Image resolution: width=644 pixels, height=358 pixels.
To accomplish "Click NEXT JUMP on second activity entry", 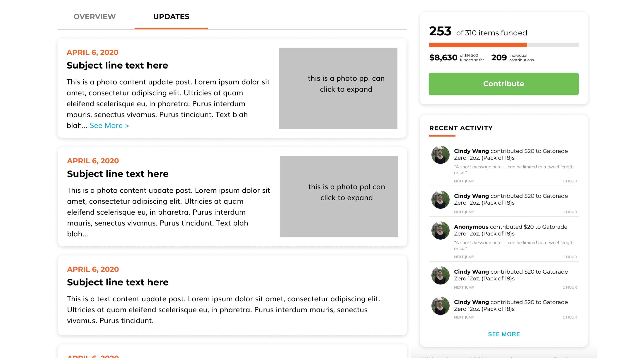I will pos(464,212).
